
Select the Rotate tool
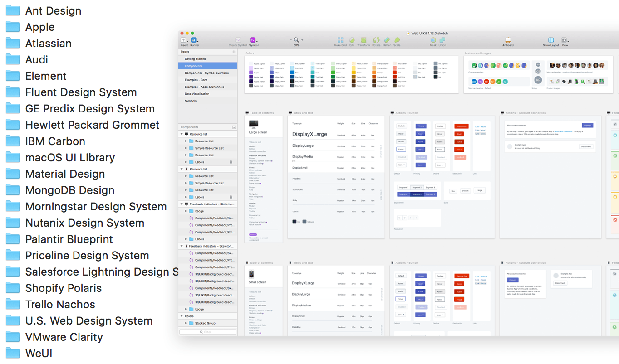coord(376,40)
